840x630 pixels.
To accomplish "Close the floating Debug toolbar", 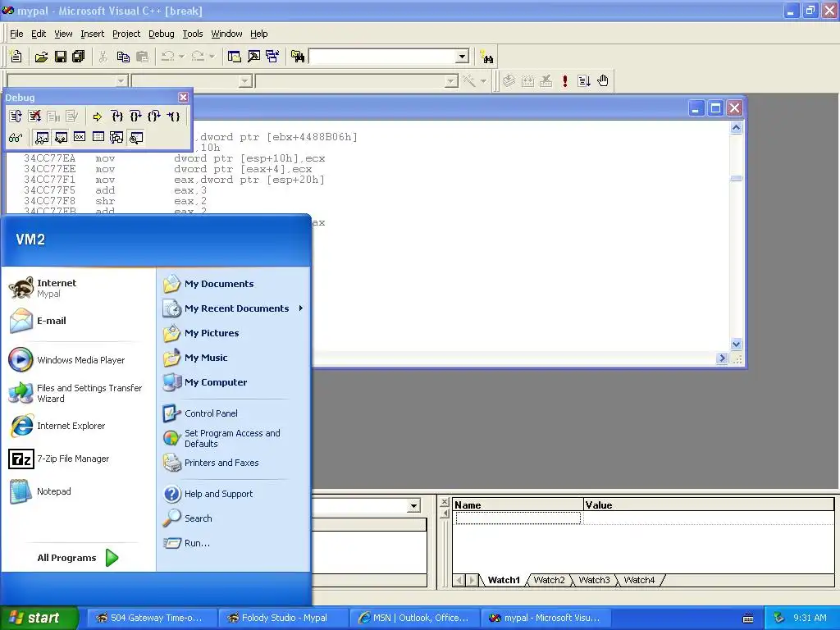I will click(183, 97).
